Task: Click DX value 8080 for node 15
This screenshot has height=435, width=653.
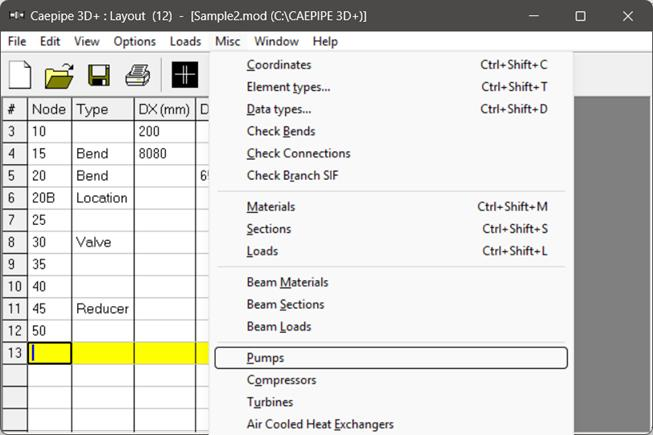Action: [164, 154]
